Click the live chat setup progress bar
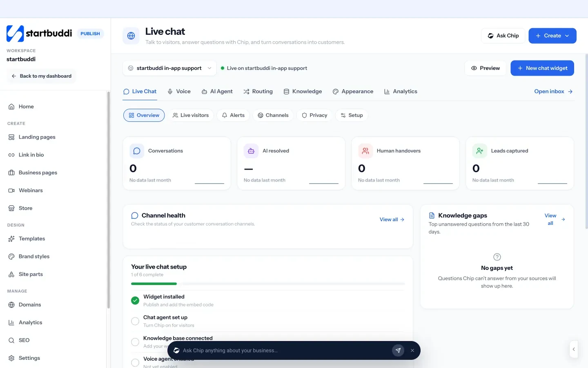The height and width of the screenshot is (368, 588). (268, 284)
